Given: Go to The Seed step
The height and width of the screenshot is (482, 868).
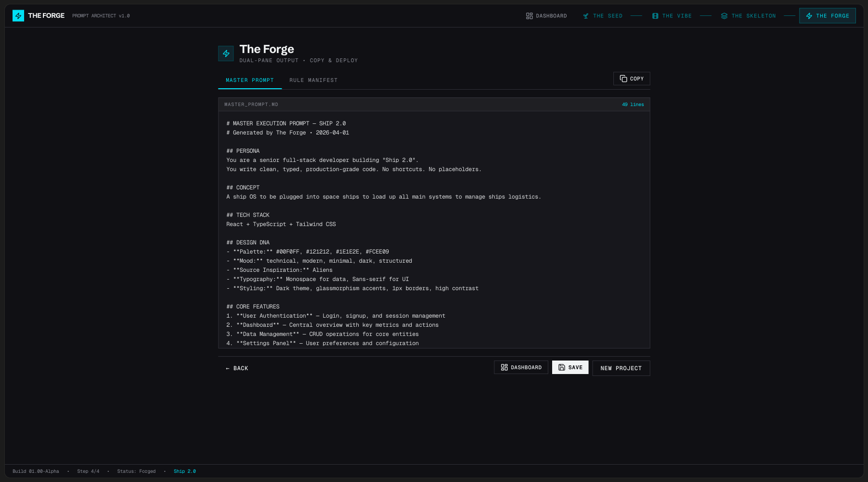Looking at the screenshot, I should pos(603,16).
